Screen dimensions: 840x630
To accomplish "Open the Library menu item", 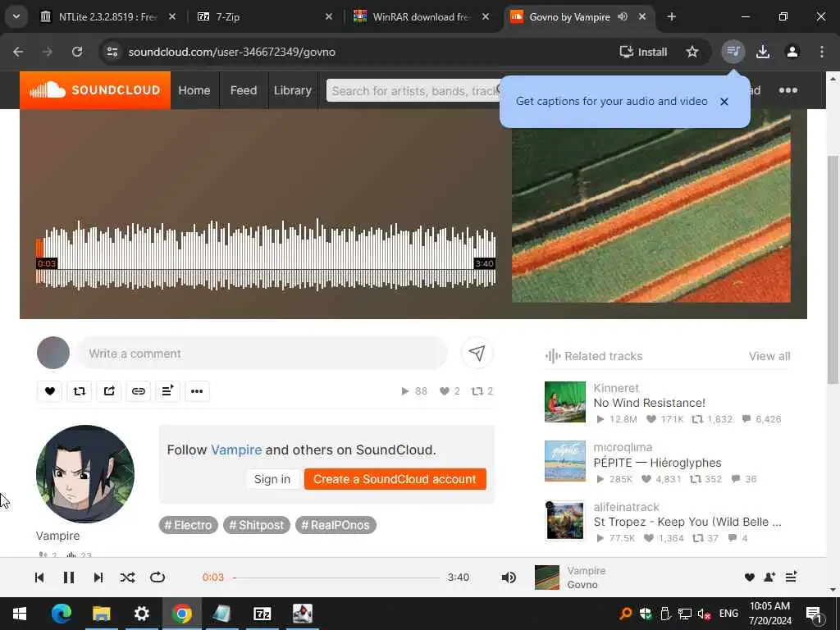I will pyautogui.click(x=293, y=90).
